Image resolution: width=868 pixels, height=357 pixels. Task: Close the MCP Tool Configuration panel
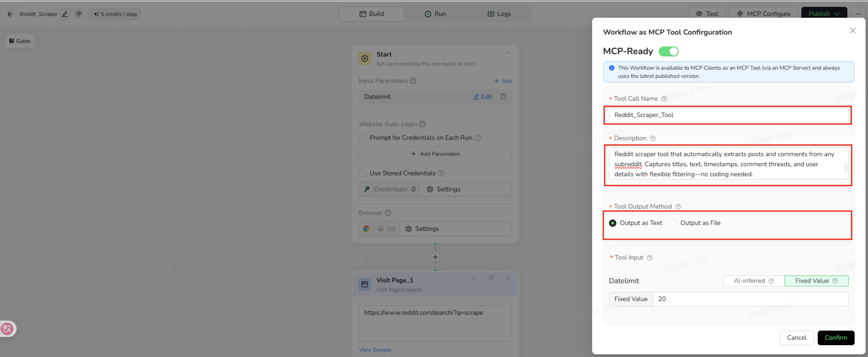point(853,31)
